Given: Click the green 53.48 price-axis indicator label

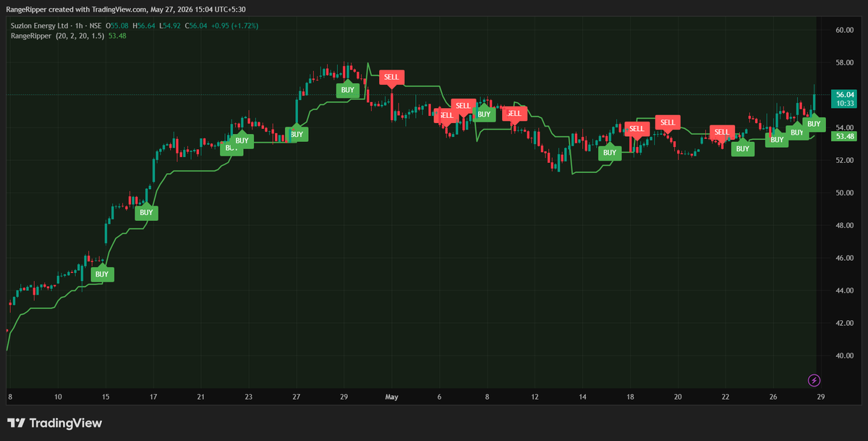Looking at the screenshot, I should pos(845,136).
